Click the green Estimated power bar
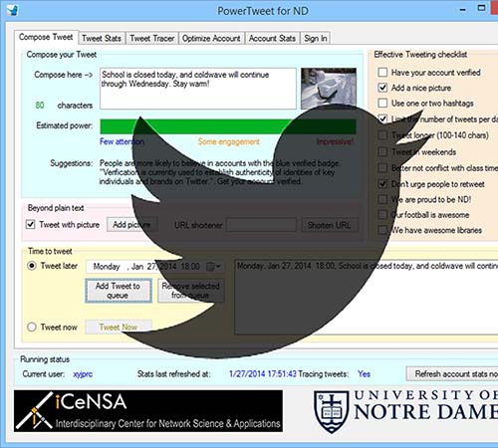Image resolution: width=498 pixels, height=448 pixels. [228, 126]
